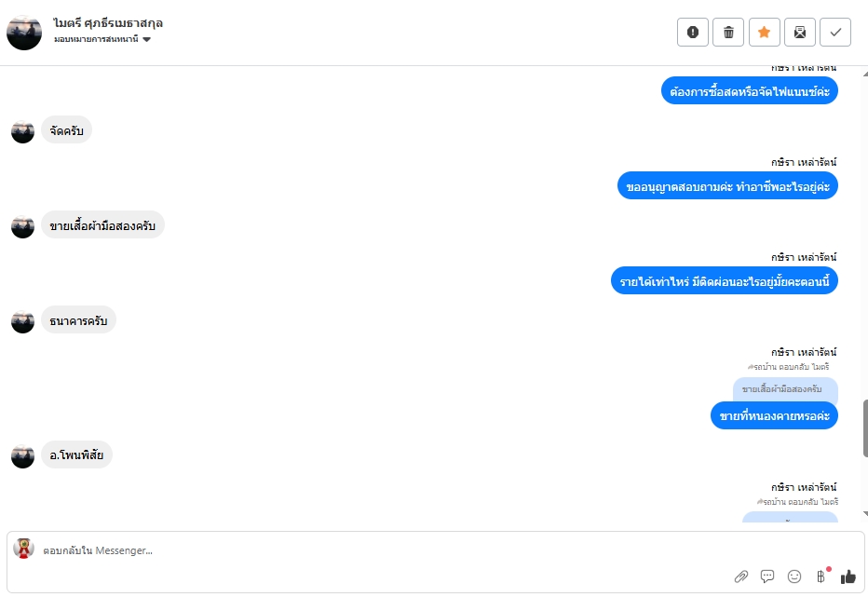Click scrollbar down arrow in chat
Viewport: 868px width, 597px height.
coord(865,513)
